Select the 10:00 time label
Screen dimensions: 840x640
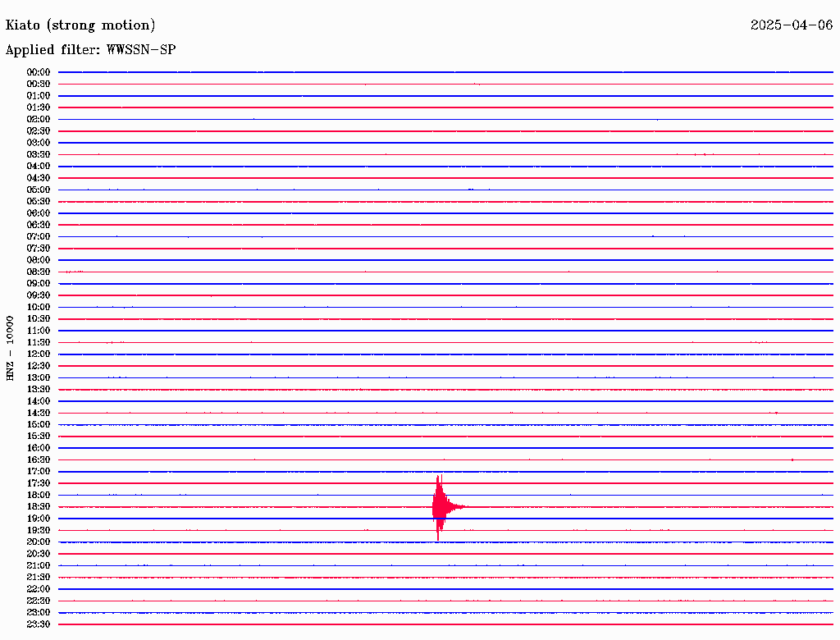point(39,307)
